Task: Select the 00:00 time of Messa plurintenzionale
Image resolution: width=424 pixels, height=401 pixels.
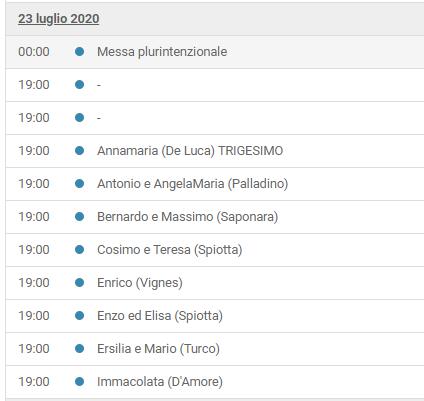Action: click(34, 52)
